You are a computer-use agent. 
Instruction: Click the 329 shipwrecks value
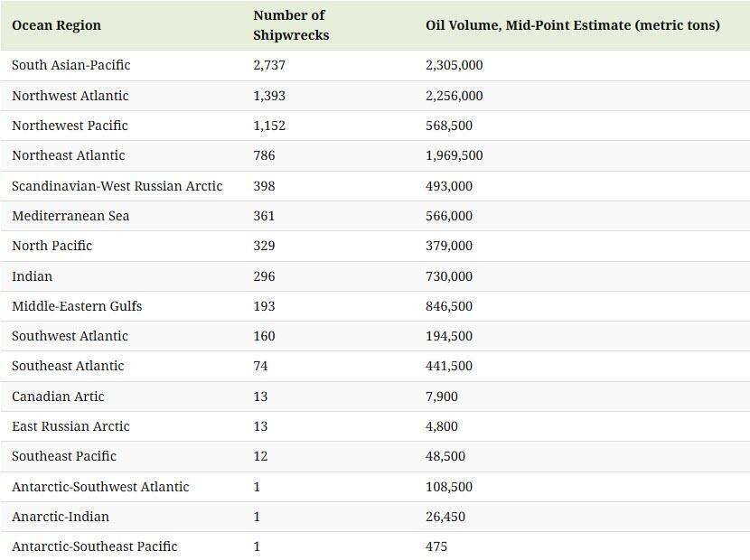(x=264, y=246)
